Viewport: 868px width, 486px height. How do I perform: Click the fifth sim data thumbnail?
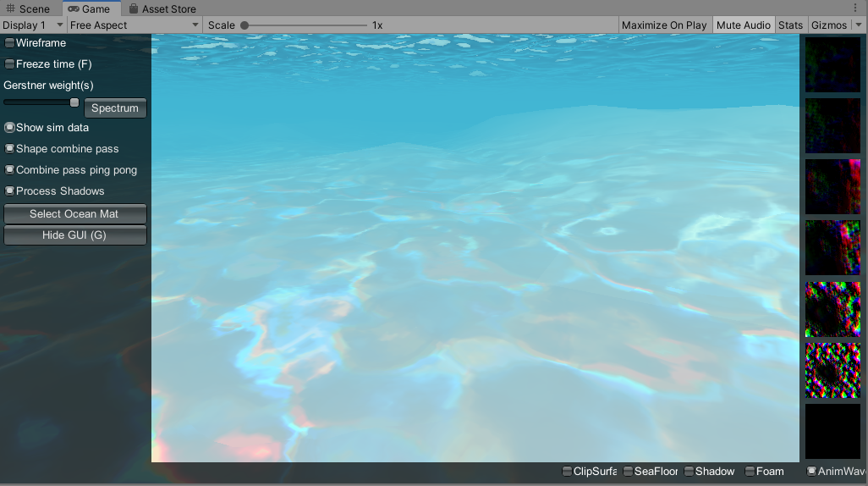[x=832, y=309]
